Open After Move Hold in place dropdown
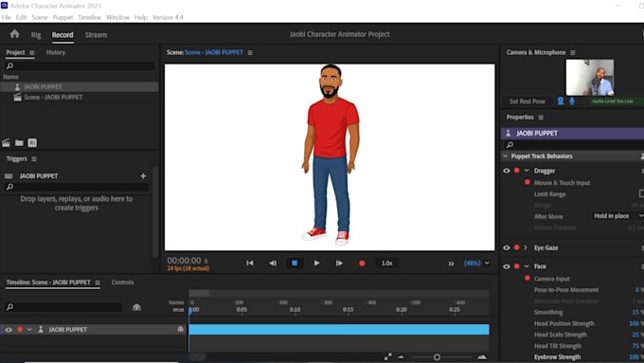 tap(617, 216)
